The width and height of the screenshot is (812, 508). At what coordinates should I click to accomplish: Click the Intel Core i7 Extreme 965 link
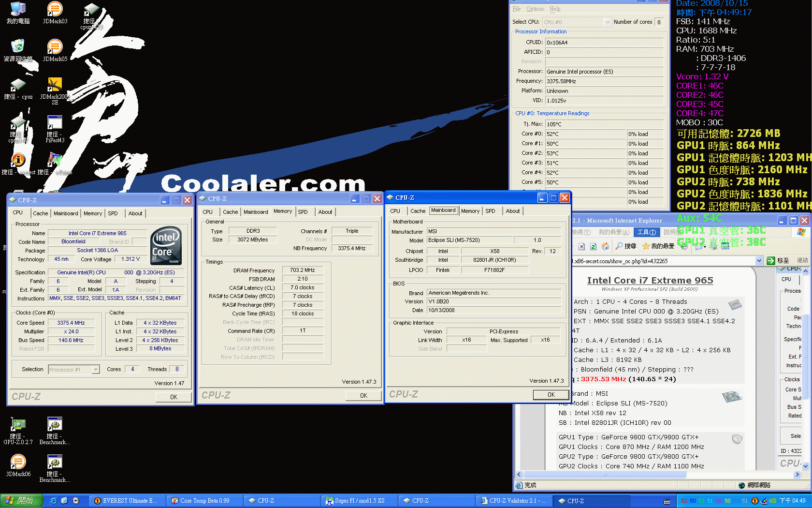tap(650, 280)
